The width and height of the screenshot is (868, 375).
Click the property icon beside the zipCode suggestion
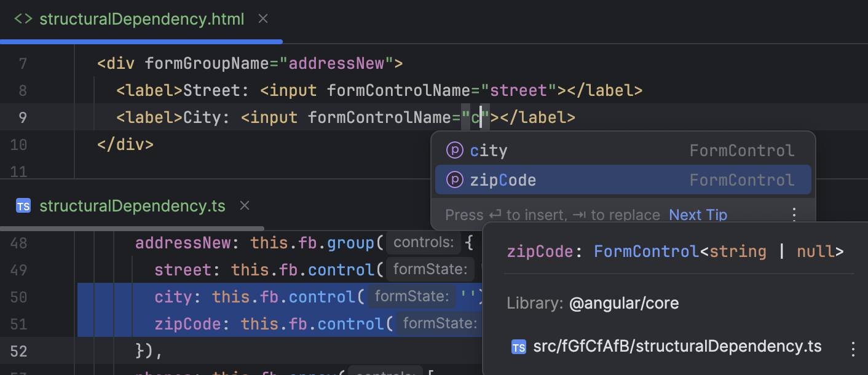pyautogui.click(x=455, y=180)
